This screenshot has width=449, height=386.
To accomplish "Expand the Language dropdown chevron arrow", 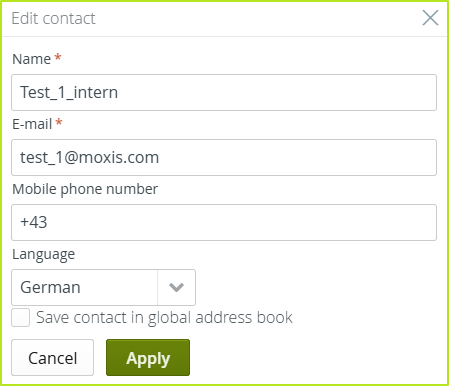I will (176, 287).
